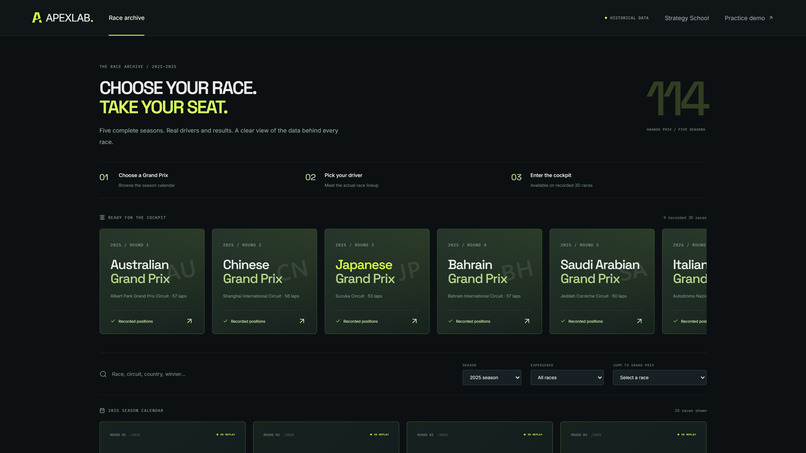806x453 pixels.
Task: Click arrow icon on Chinese Grand Prix card
Action: 302,321
